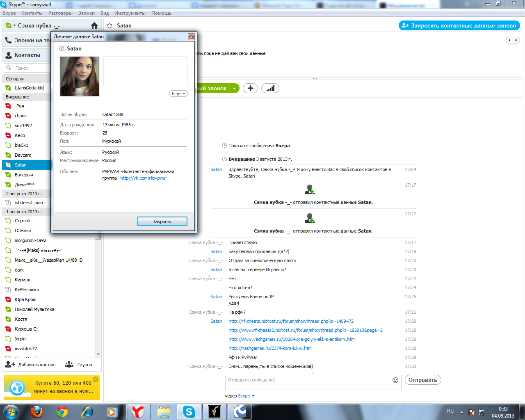Click the status icon of contact dark
Viewport: 525px width, 420px height.
tap(8, 270)
